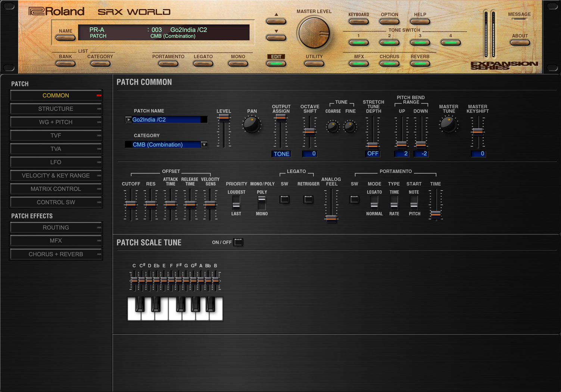Screen dimensions: 561x392
Task: Enable the Legato SW switch
Action: coord(284,199)
